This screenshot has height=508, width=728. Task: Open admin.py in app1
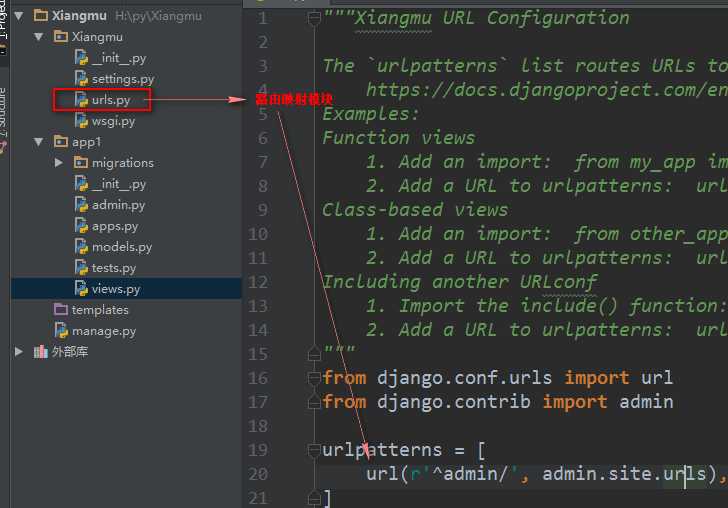pyautogui.click(x=118, y=205)
